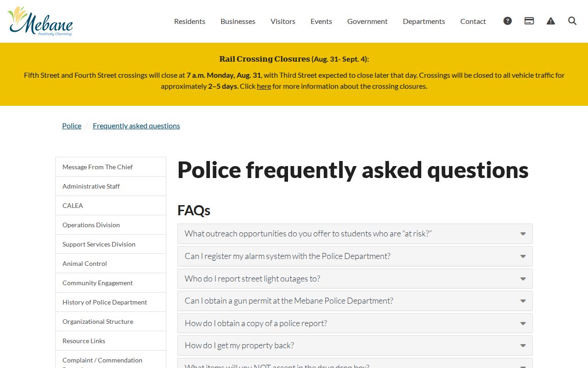The width and height of the screenshot is (588, 368).
Task: Open Administrative Staff sidebar page
Action: coord(111,186)
